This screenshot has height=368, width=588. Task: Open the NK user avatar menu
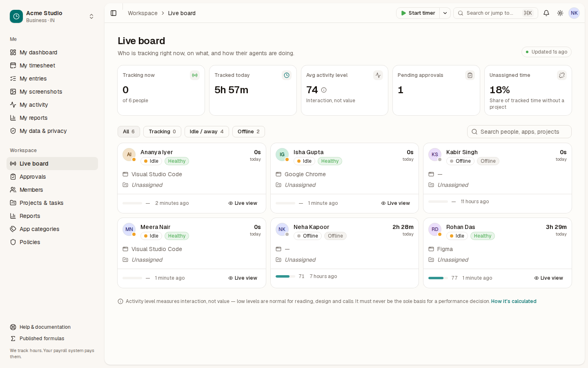pos(574,13)
